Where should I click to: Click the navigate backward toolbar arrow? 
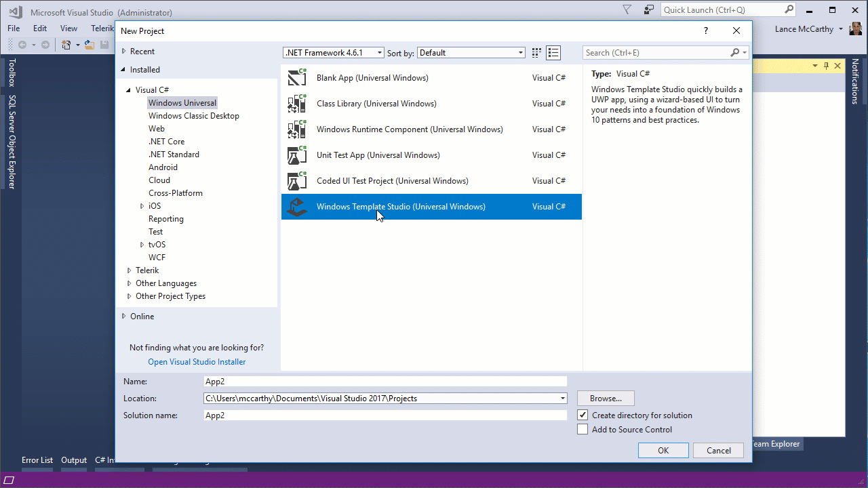tap(22, 45)
